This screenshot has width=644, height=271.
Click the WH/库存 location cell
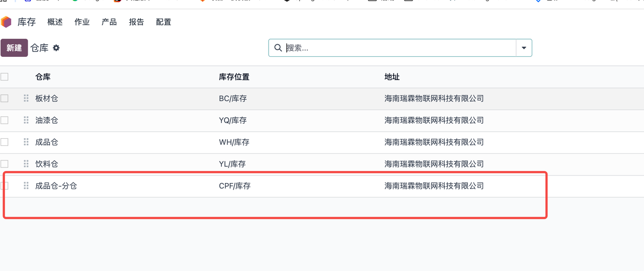[x=234, y=142]
